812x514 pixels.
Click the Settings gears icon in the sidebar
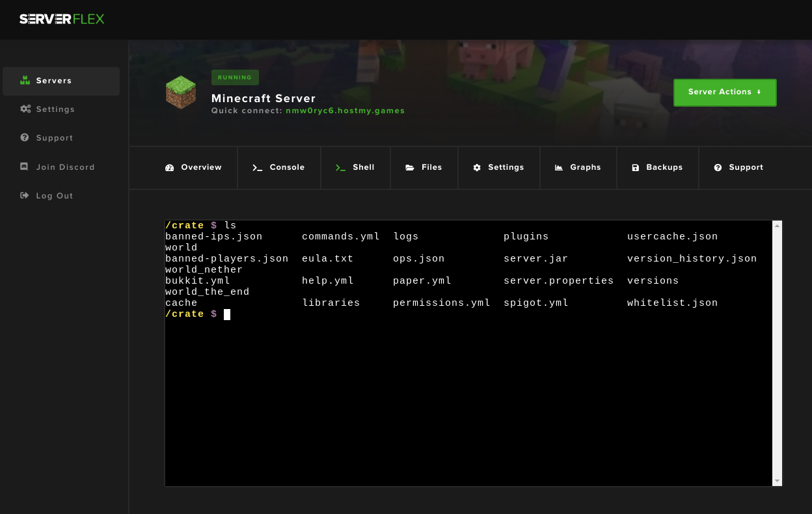point(25,109)
